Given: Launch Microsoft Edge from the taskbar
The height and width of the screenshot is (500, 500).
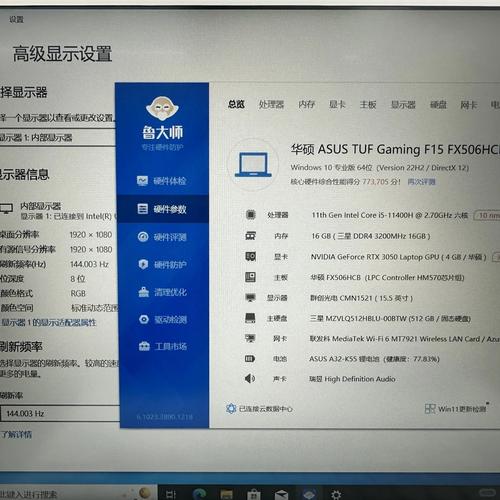Looking at the screenshot, I should click(200, 494).
